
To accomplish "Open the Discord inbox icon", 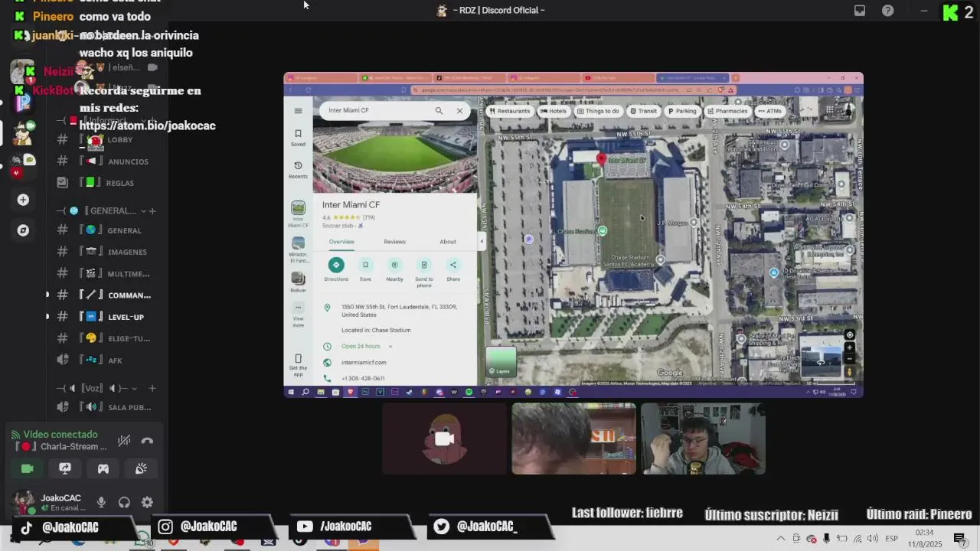I will tap(860, 11).
